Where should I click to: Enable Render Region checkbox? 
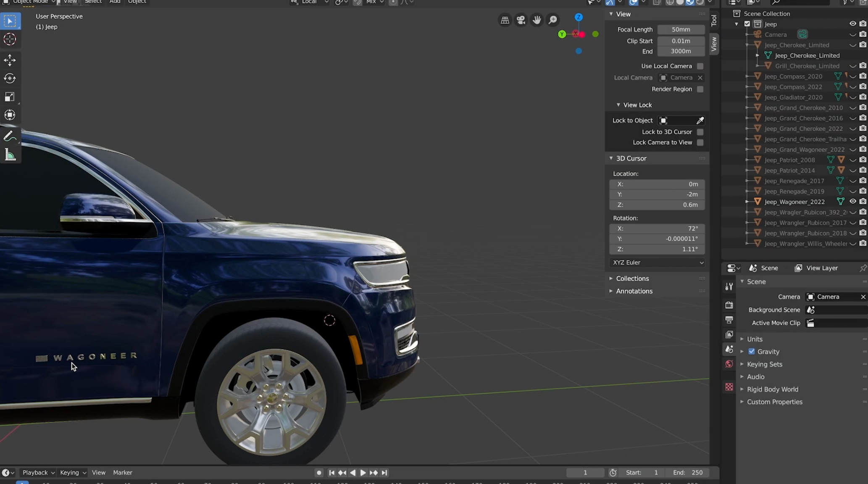tap(700, 89)
